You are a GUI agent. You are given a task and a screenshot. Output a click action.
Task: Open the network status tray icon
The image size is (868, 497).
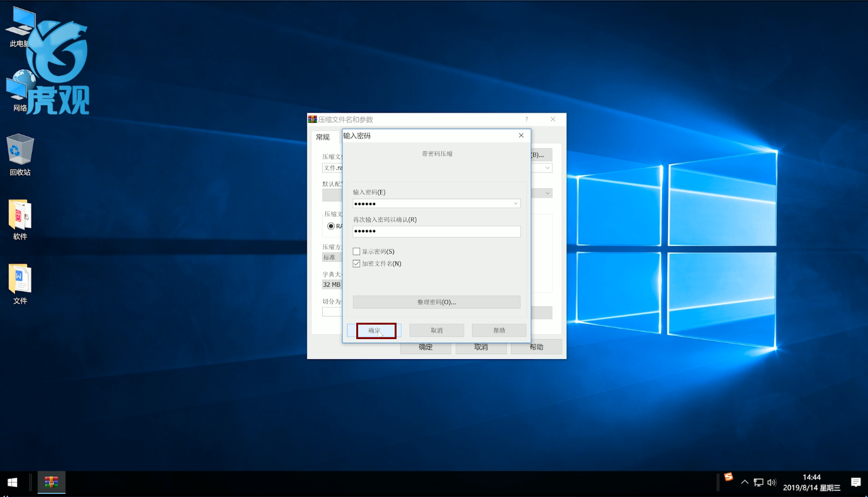pyautogui.click(x=758, y=483)
